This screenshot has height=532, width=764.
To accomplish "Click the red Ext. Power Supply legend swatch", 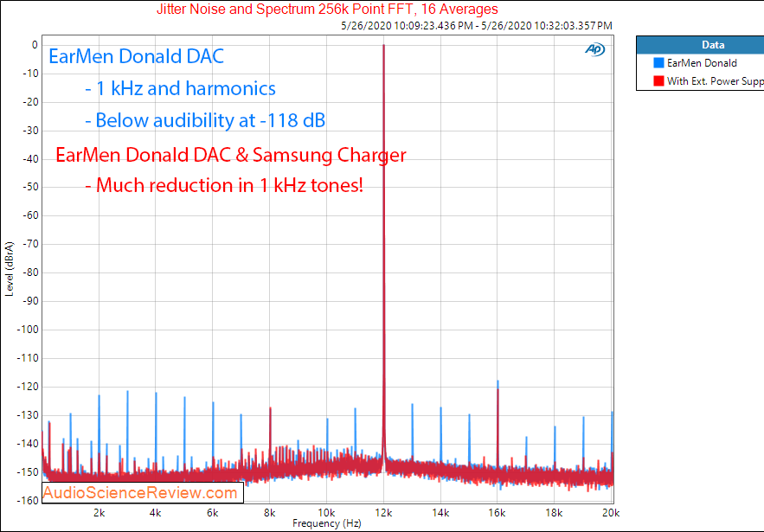I will click(x=658, y=81).
